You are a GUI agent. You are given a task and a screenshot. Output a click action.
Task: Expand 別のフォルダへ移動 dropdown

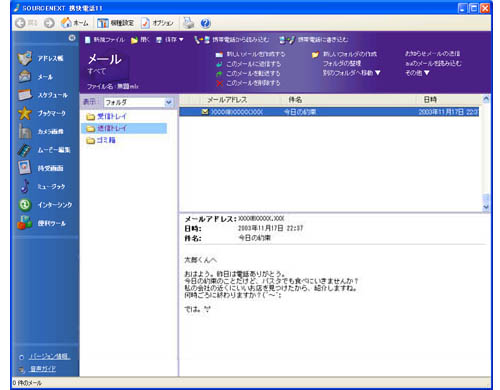pyautogui.click(x=351, y=73)
